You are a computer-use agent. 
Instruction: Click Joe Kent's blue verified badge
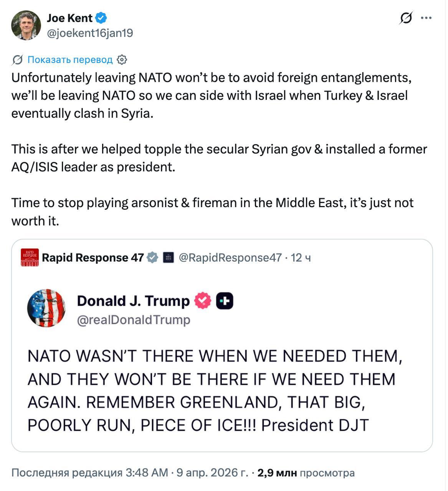[101, 17]
